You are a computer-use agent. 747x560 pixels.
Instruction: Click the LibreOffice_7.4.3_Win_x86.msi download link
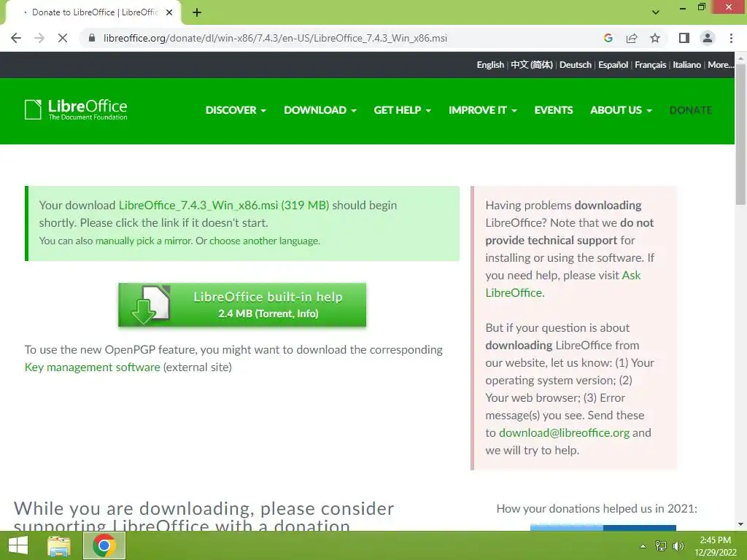click(x=224, y=205)
